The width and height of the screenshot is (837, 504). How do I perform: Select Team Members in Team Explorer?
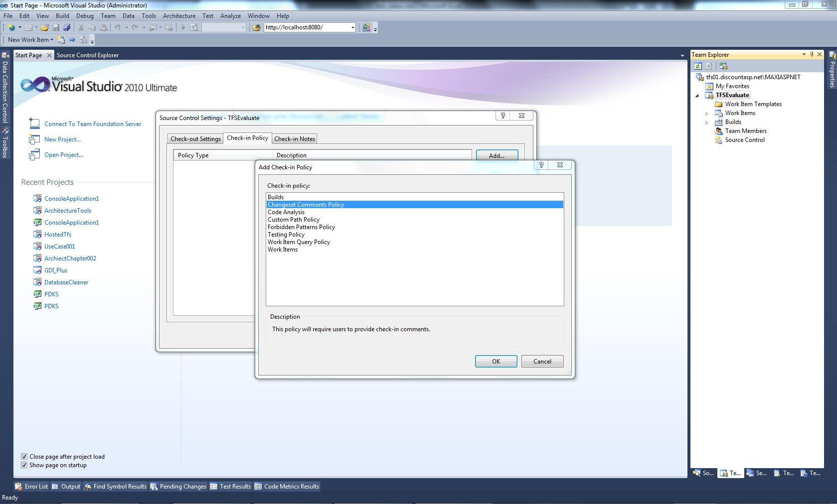point(746,131)
